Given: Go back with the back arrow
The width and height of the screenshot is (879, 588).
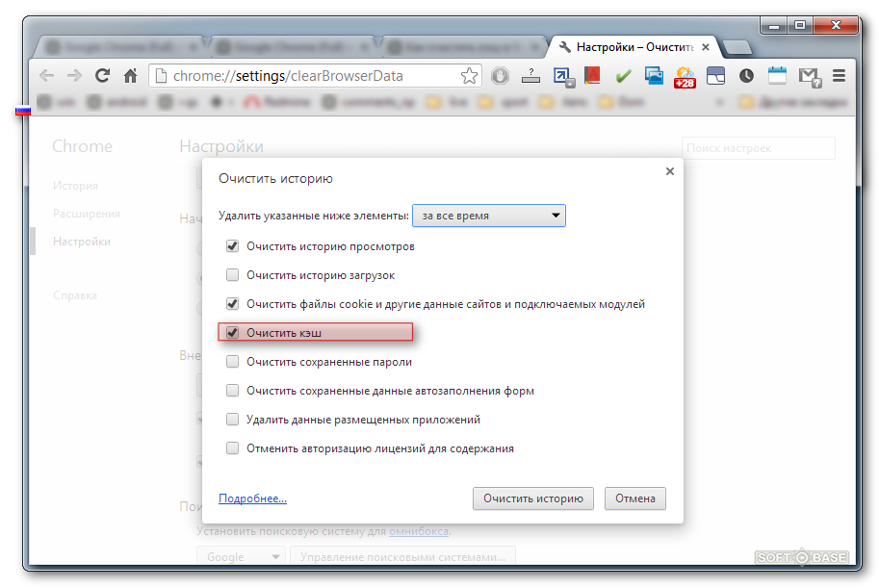Looking at the screenshot, I should (46, 76).
